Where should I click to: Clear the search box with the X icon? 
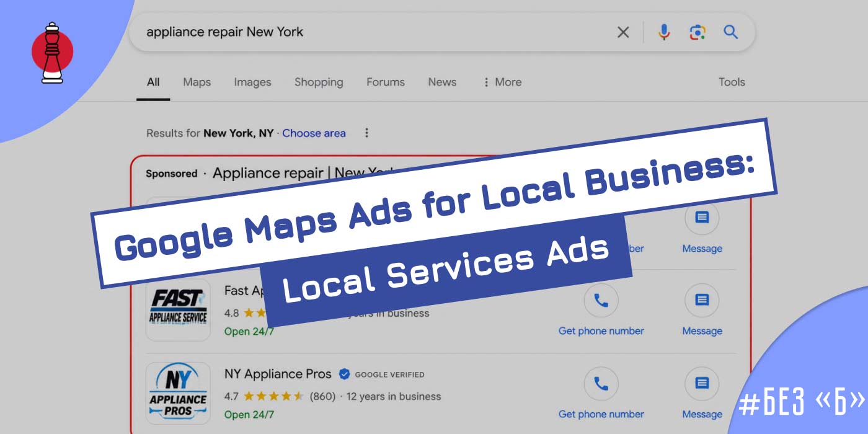[623, 32]
